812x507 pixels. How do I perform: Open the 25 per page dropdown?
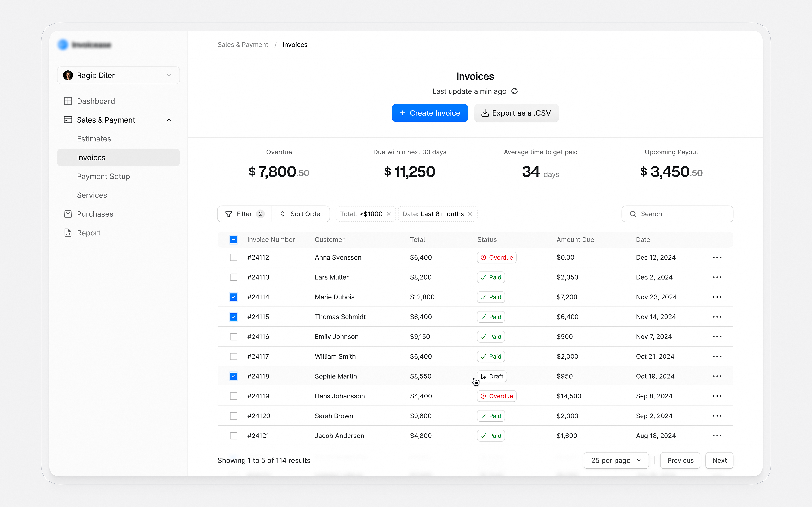[x=616, y=460]
